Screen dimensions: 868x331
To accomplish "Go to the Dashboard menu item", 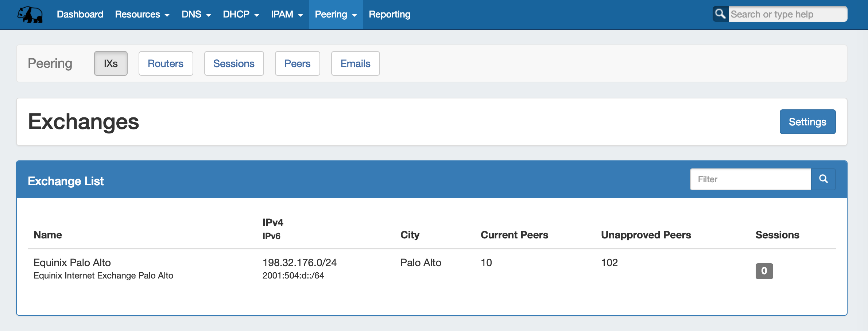I will pos(80,15).
